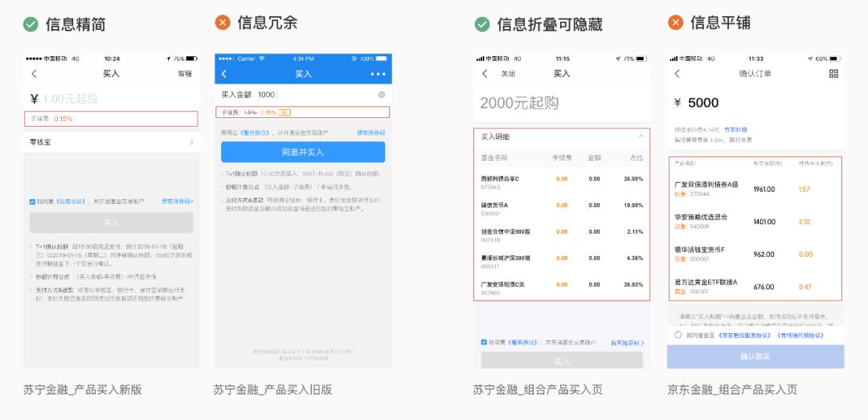Click the 676.00 purchase amount
868x420 pixels.
[x=764, y=287]
